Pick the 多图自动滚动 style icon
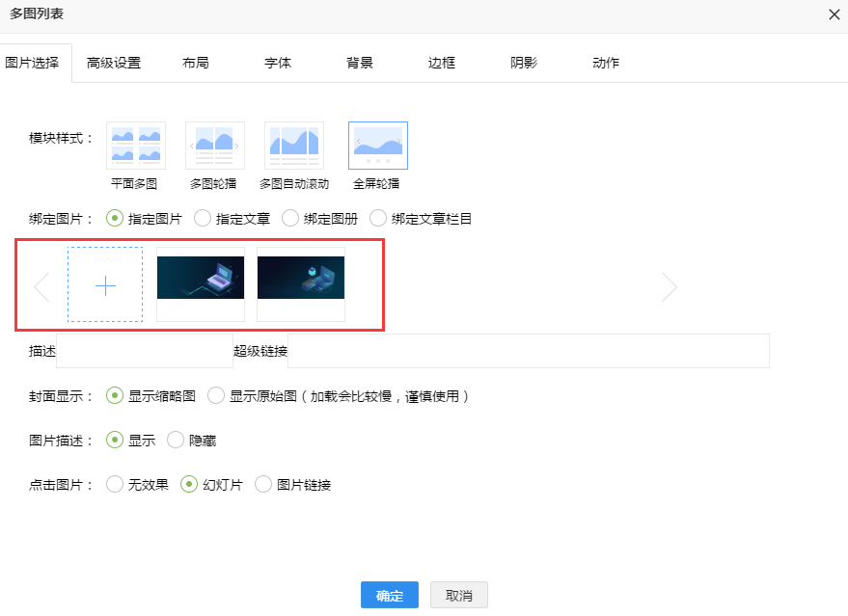Image resolution: width=848 pixels, height=616 pixels. 294,146
